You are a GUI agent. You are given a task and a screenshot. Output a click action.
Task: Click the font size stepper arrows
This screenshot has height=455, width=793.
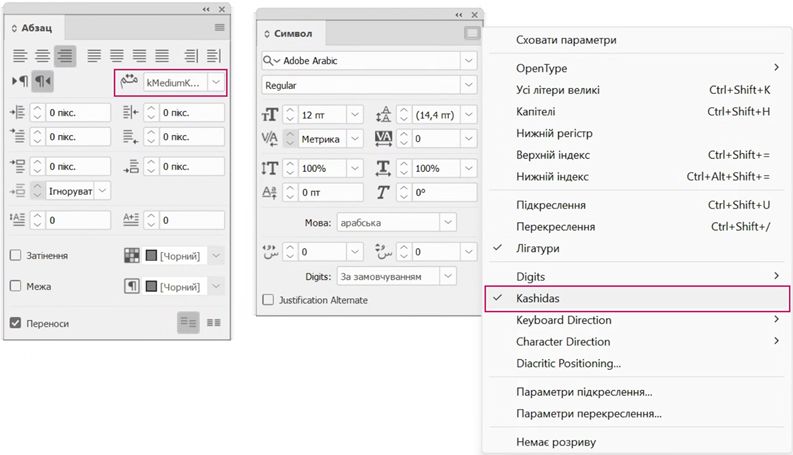pyautogui.click(x=290, y=115)
